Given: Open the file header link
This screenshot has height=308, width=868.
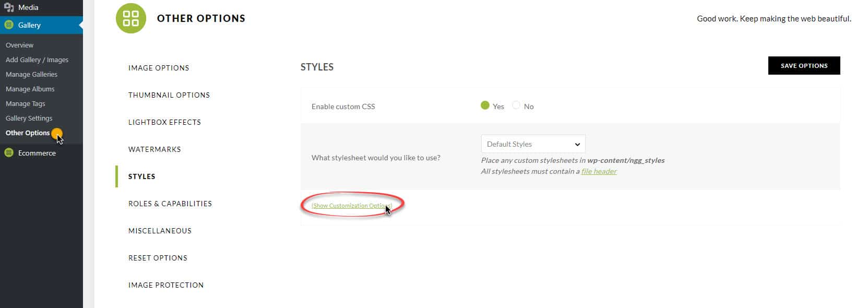Looking at the screenshot, I should point(599,171).
